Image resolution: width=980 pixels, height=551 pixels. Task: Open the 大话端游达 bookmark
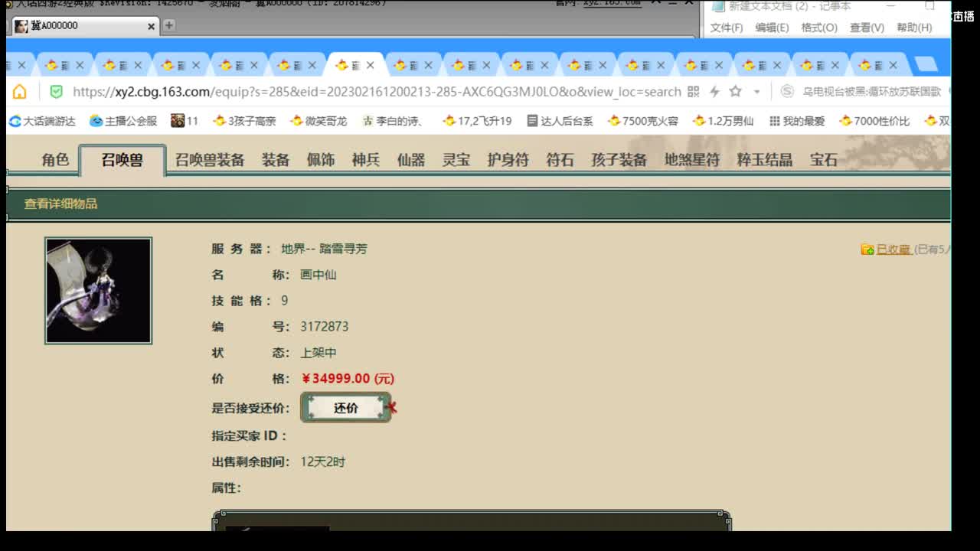pos(42,121)
